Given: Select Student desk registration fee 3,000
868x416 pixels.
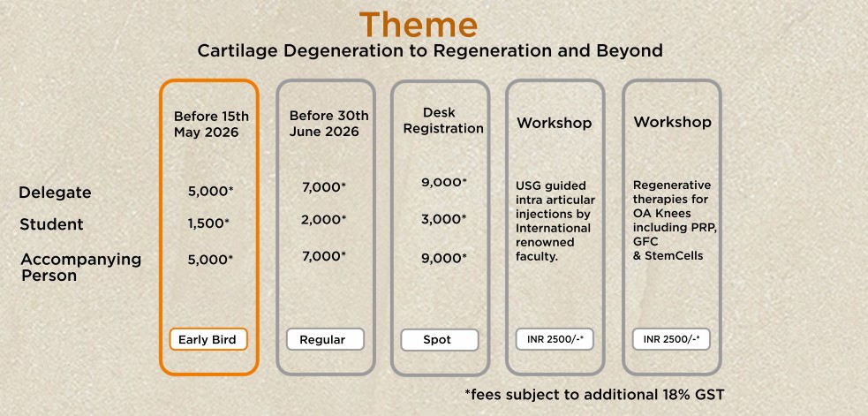Looking at the screenshot, I should pos(444,218).
